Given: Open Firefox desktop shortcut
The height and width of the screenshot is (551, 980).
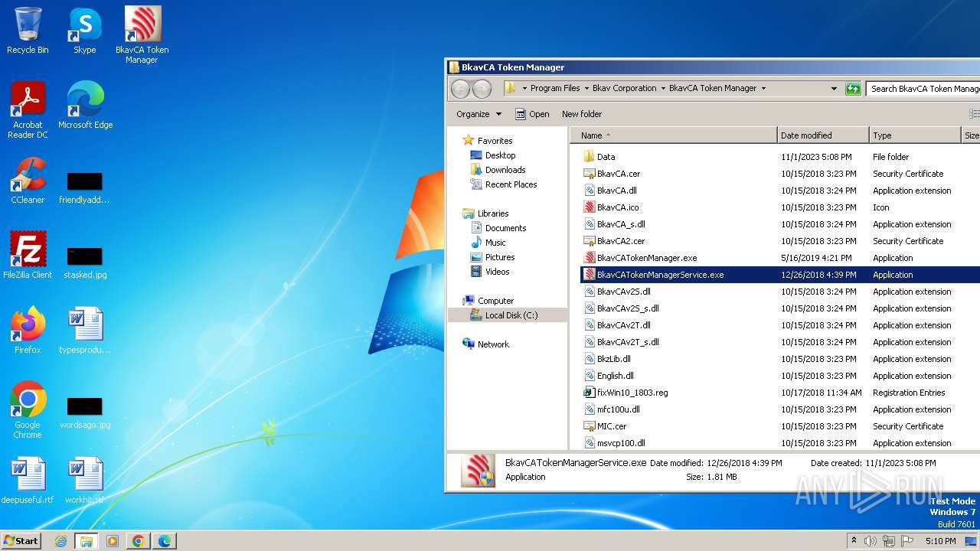Looking at the screenshot, I should [28, 330].
